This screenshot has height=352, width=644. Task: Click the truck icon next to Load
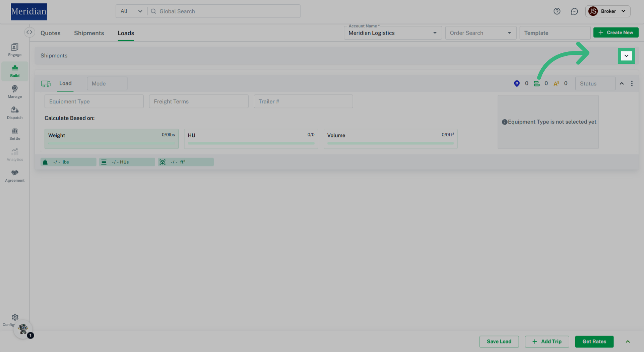[x=46, y=83]
